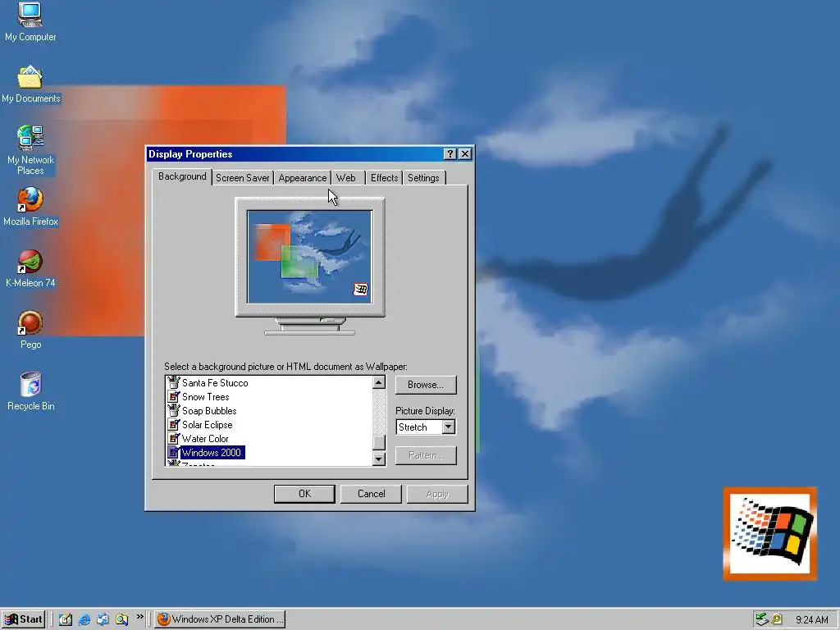This screenshot has height=630, width=840.
Task: Click the Show Desktop quick launch icon
Action: [x=66, y=619]
